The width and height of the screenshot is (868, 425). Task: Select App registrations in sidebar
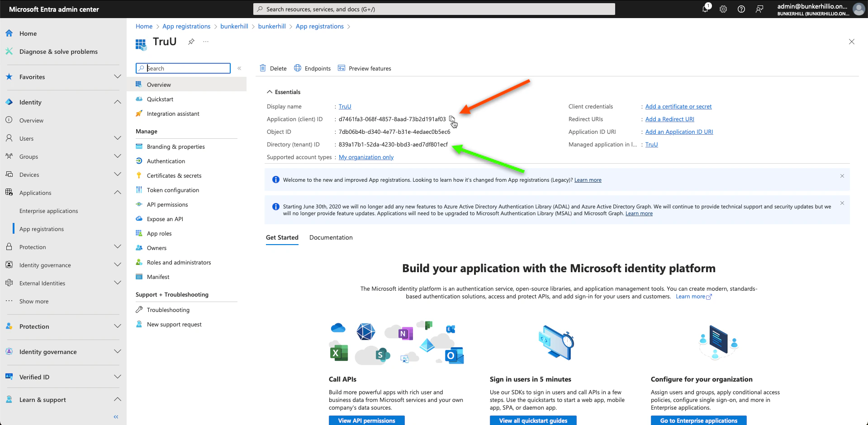click(x=42, y=229)
